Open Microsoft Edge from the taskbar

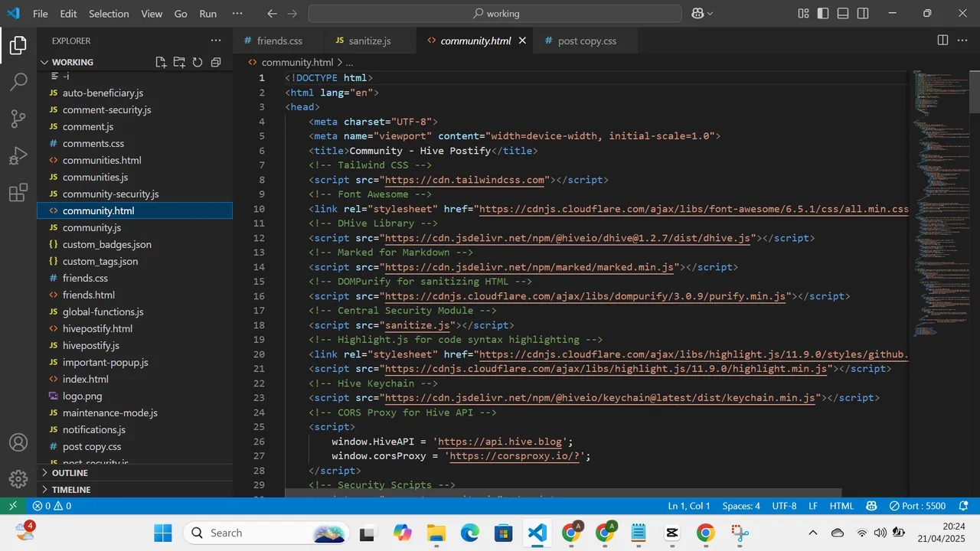pyautogui.click(x=469, y=533)
